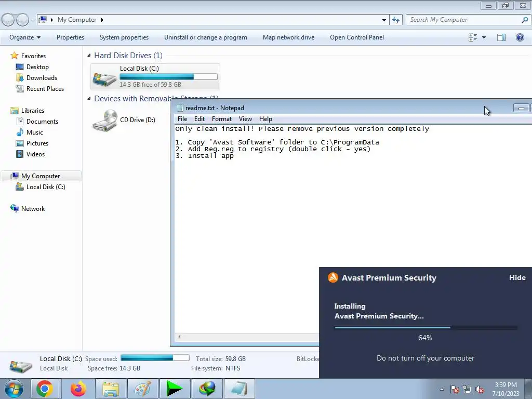Click the green play arrow taskbar icon

pyautogui.click(x=175, y=389)
